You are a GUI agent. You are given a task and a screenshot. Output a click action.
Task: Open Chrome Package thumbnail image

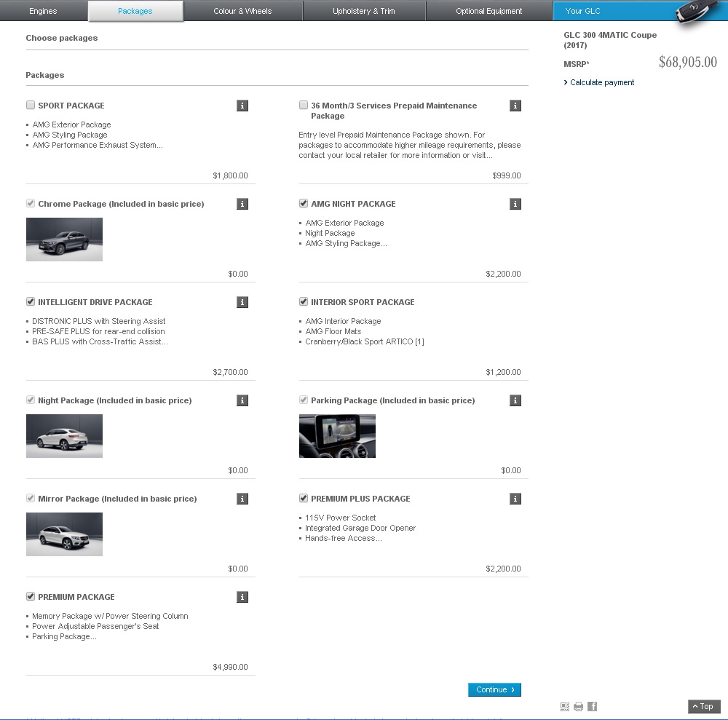[64, 240]
